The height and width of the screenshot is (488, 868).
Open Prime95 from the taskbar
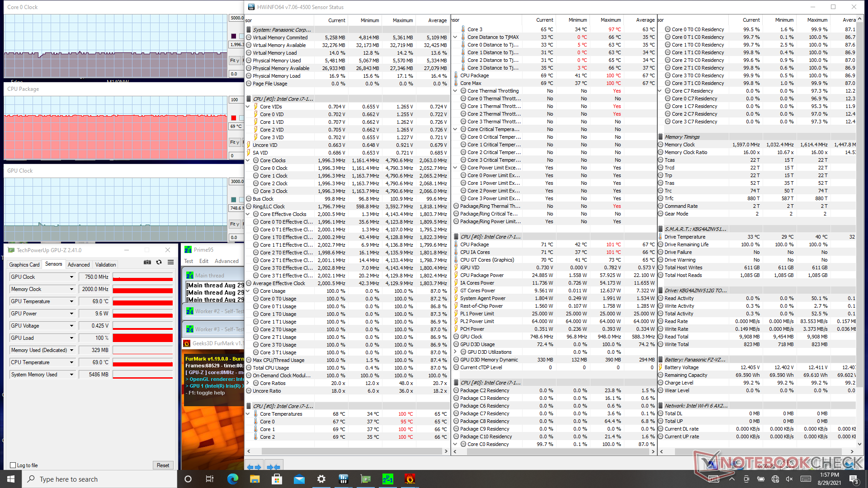(x=387, y=479)
